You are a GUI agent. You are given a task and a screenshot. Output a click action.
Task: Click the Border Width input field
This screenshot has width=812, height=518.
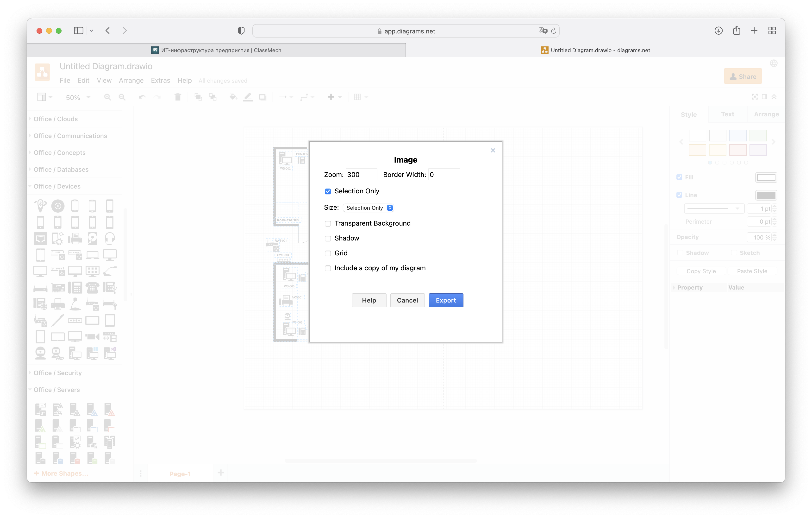[x=444, y=174]
